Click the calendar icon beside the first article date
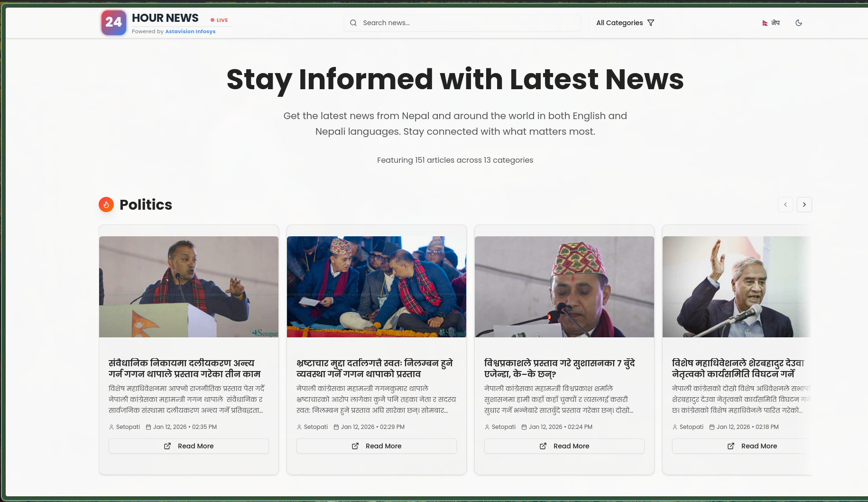The image size is (868, 502). tap(148, 427)
